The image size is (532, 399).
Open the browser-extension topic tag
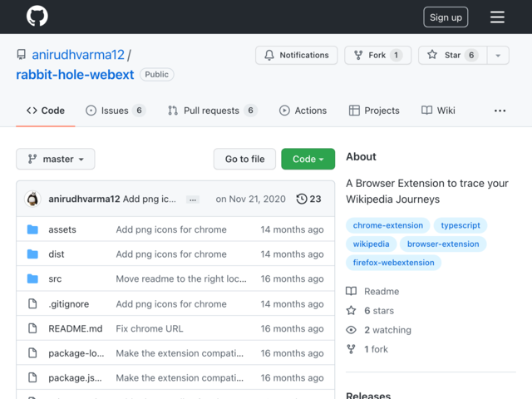tap(443, 244)
